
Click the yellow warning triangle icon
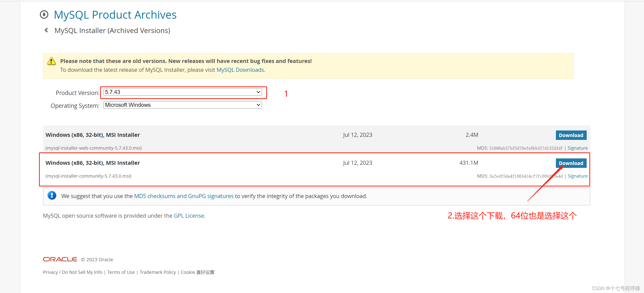51,61
